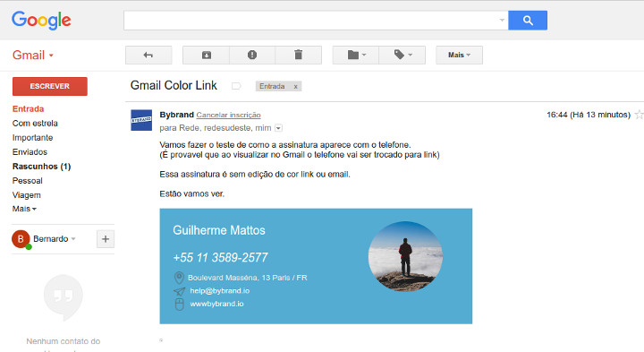Click the location pin icon in signature
Screen dimensions: 644x352
pyautogui.click(x=179, y=278)
